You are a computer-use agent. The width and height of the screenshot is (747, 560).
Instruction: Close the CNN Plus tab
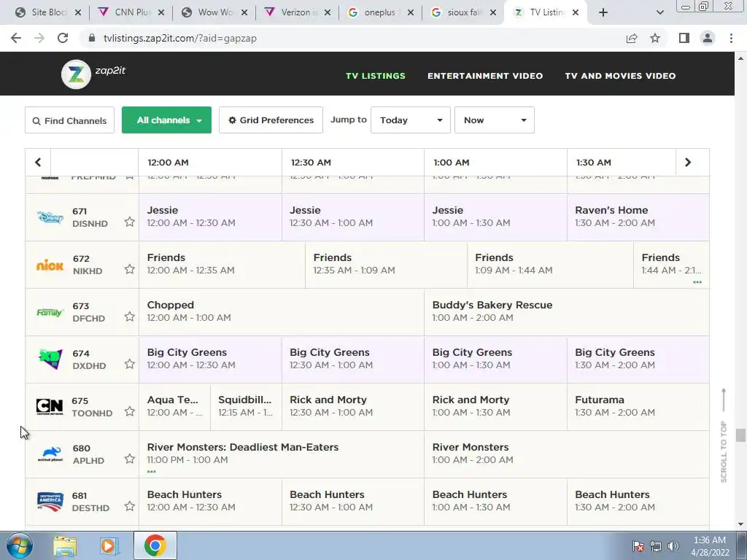[161, 12]
